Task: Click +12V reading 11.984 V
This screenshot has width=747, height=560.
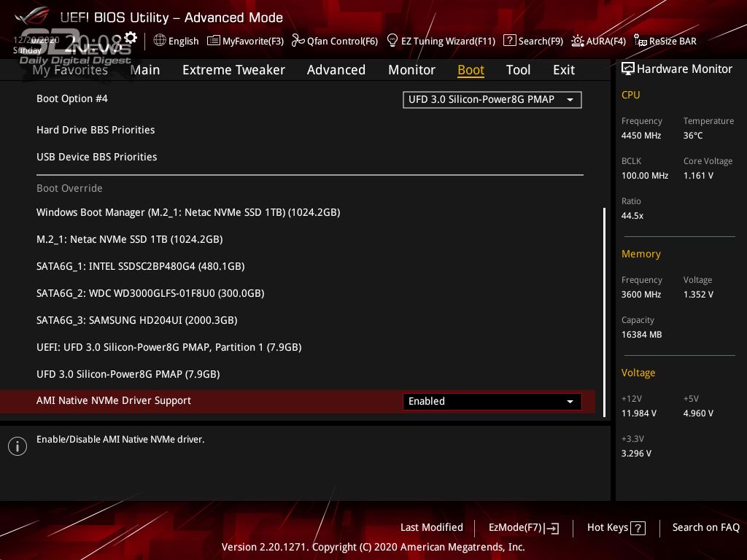Action: tap(639, 413)
